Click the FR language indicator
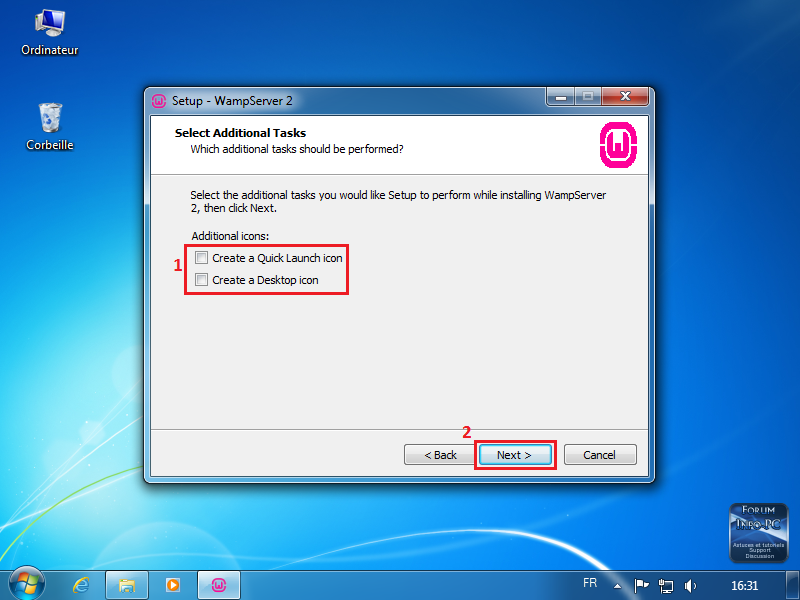This screenshot has width=800, height=600. (590, 583)
